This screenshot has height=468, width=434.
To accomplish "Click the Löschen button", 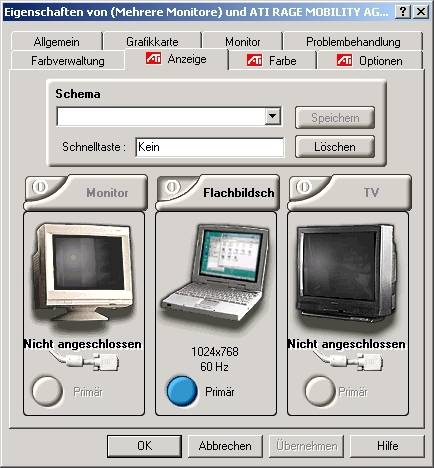I will [x=335, y=147].
